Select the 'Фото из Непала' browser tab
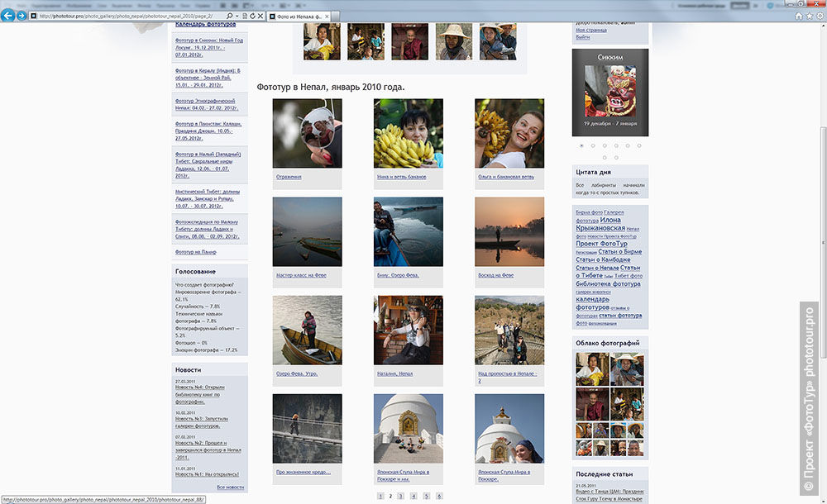Viewport: 827px width, 504px height. [299, 17]
